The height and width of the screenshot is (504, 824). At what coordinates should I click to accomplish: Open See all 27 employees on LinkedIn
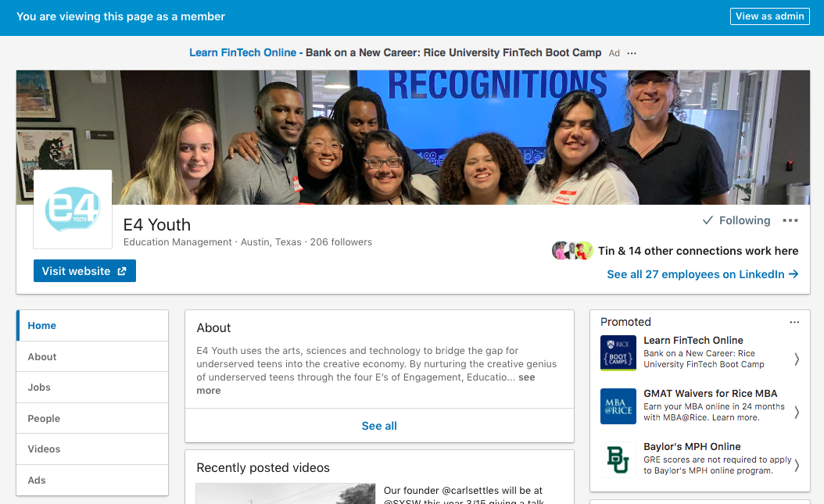703,274
